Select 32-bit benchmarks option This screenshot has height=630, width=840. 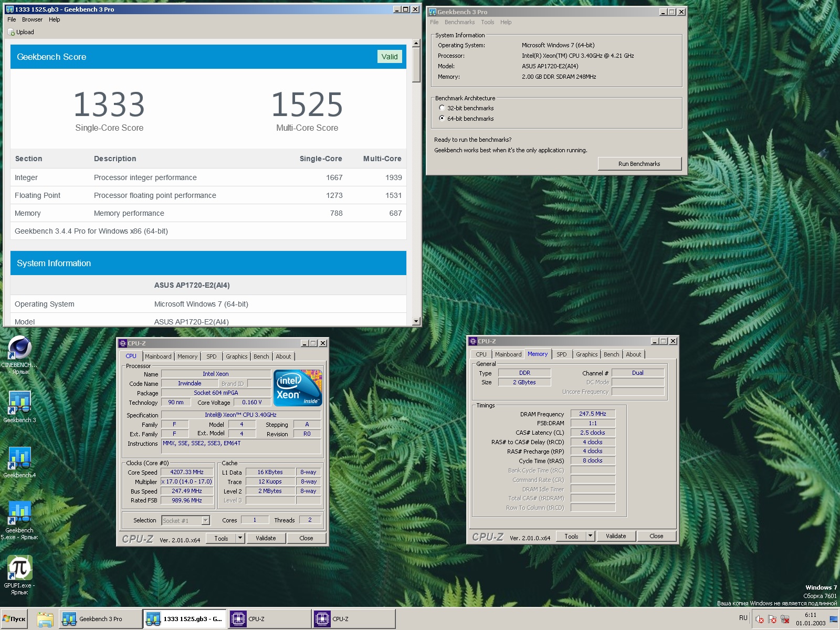point(466,108)
